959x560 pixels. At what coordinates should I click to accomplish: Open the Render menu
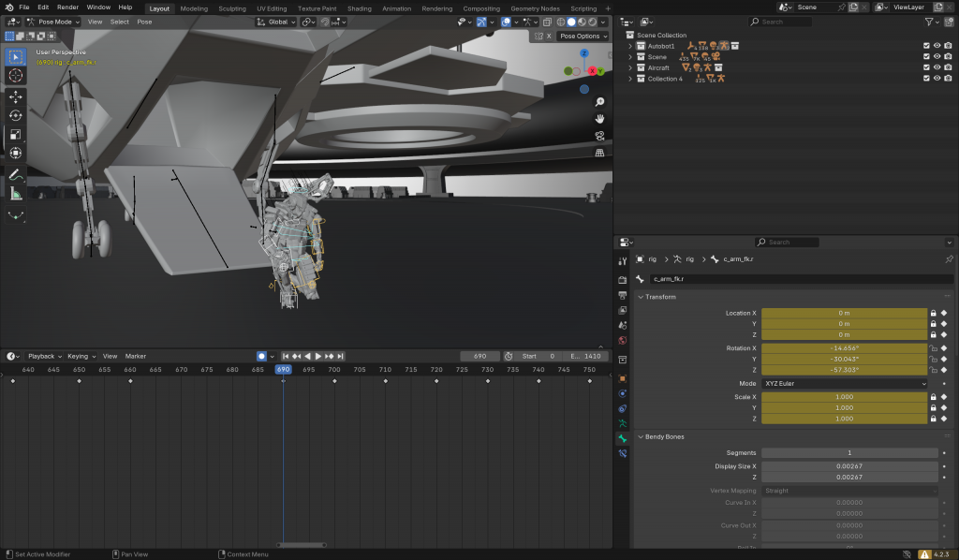pyautogui.click(x=67, y=7)
